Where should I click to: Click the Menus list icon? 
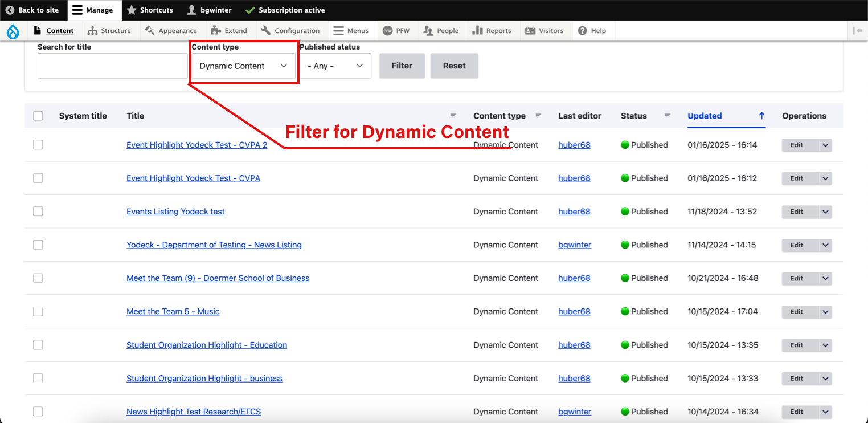(338, 31)
